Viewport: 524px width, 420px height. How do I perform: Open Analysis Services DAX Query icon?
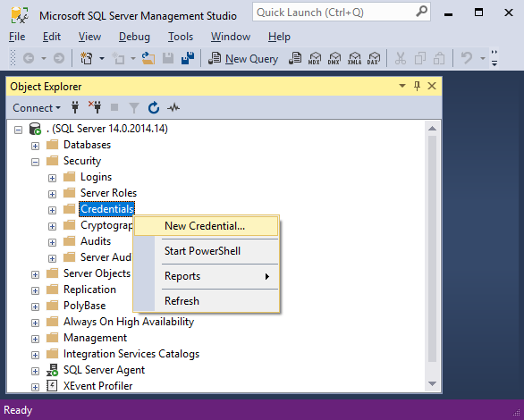tap(374, 58)
